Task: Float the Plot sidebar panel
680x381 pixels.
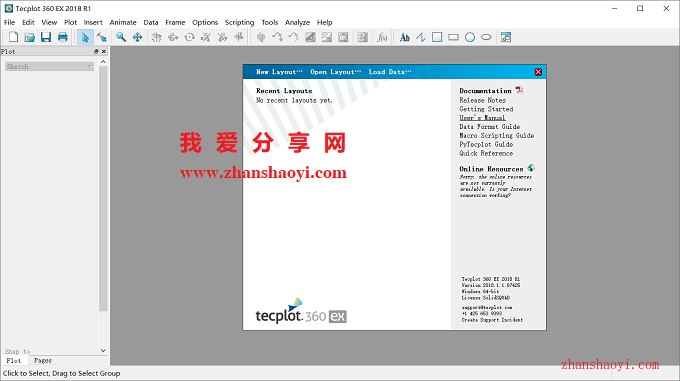Action: point(96,51)
